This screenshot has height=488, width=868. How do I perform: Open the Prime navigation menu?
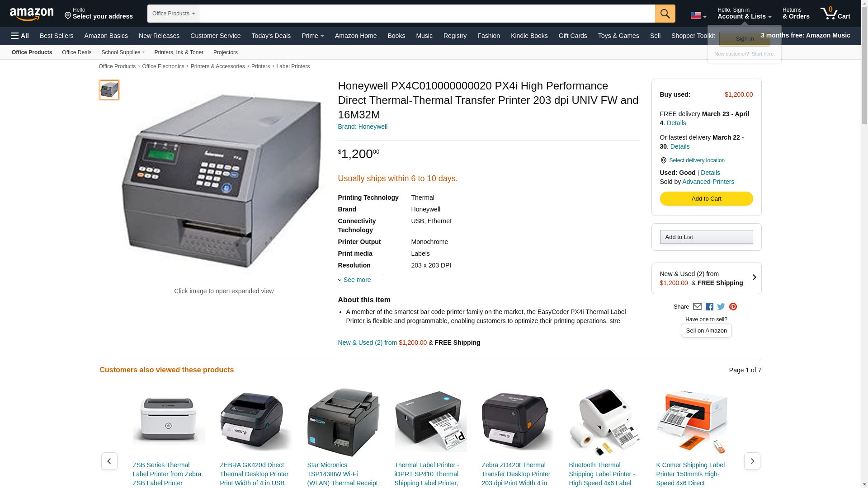pos(312,36)
